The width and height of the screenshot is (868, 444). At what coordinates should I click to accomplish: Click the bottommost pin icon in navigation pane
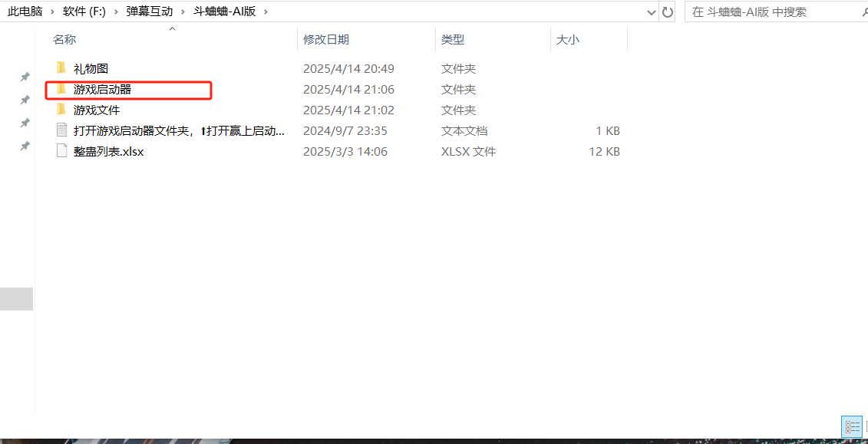click(25, 146)
